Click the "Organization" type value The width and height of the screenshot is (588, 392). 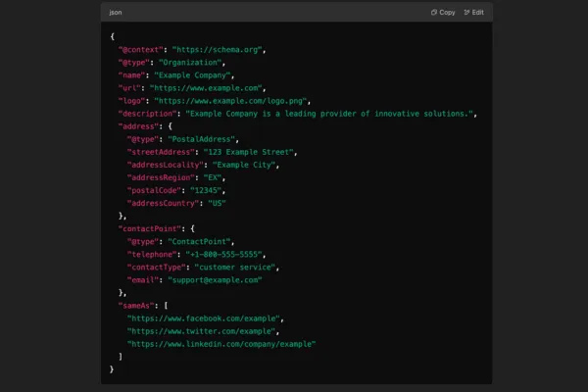coord(191,62)
